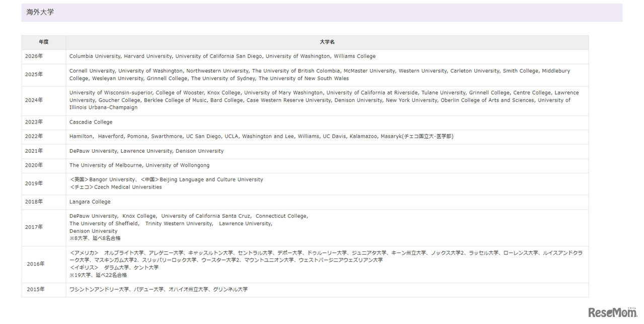This screenshot has height=324, width=644.
Task: Click the 2022年 year cell
Action: click(44, 137)
